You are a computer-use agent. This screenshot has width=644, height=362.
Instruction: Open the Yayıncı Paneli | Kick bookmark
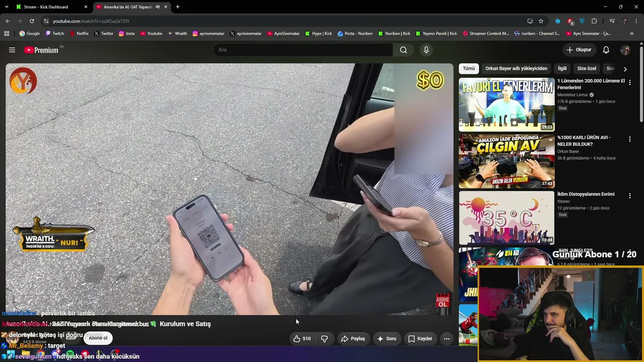[436, 34]
